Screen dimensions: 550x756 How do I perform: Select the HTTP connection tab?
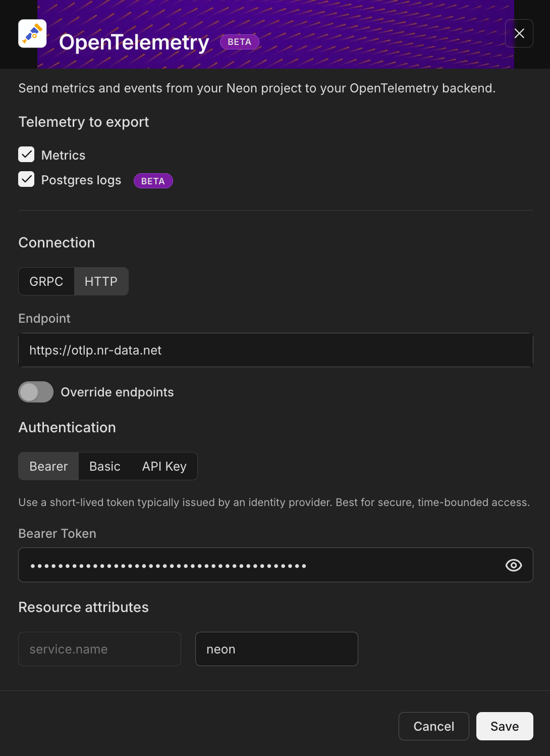click(x=101, y=281)
